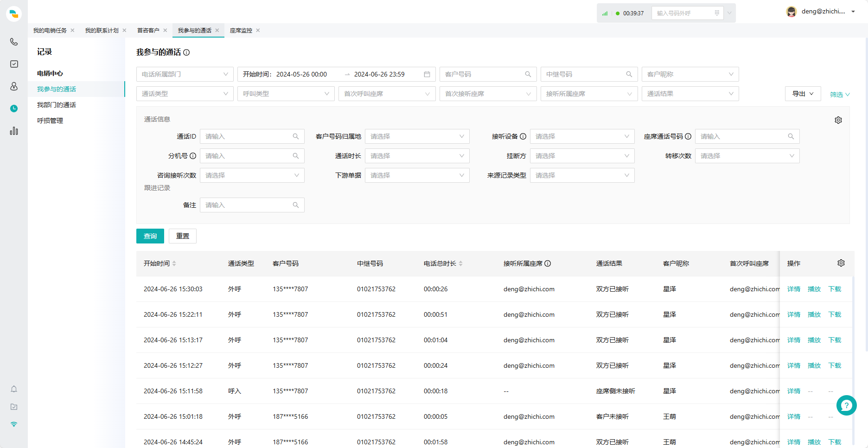Click the 备注 input field
The width and height of the screenshot is (868, 448).
252,205
